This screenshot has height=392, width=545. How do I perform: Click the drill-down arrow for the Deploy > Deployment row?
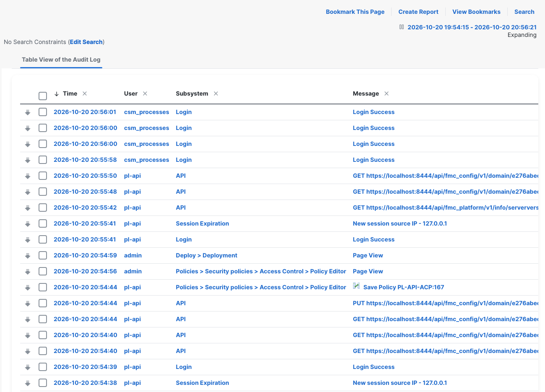[x=28, y=256]
